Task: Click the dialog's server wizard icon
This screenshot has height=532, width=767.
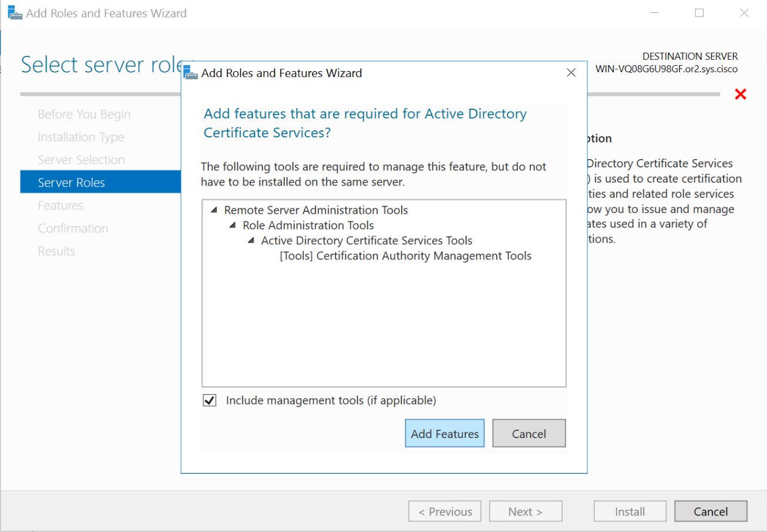Action: click(190, 73)
